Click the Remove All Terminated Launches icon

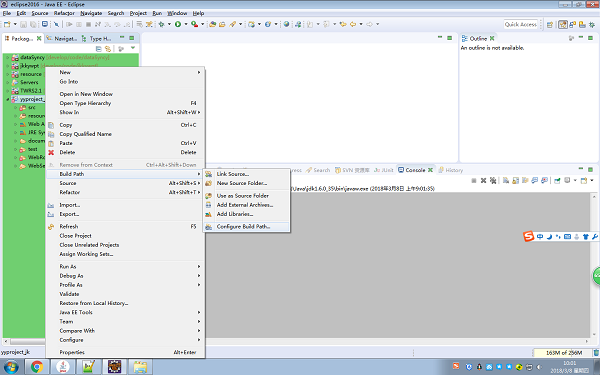[x=493, y=180]
